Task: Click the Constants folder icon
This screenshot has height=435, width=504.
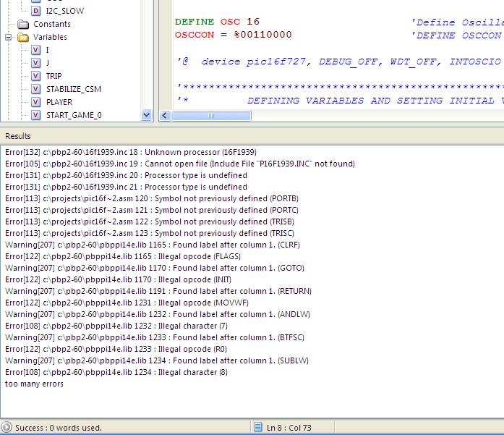Action: coord(23,24)
